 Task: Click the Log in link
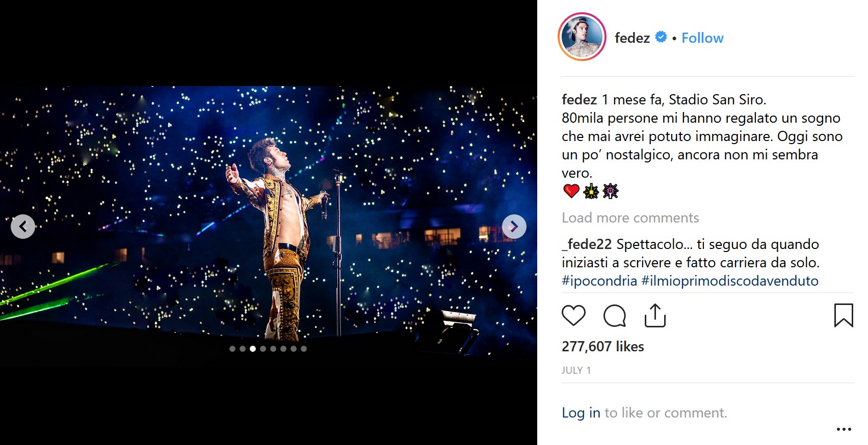point(580,412)
